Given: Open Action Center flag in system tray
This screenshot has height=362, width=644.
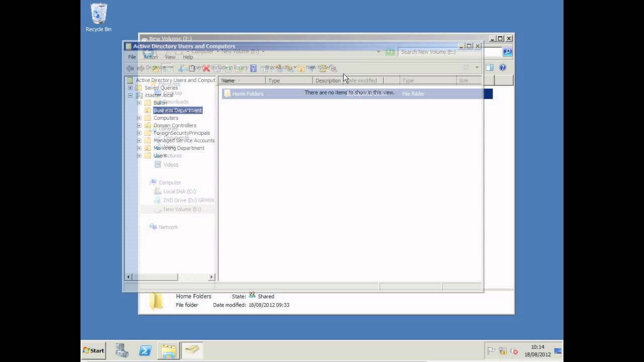Looking at the screenshot, I should 491,351.
